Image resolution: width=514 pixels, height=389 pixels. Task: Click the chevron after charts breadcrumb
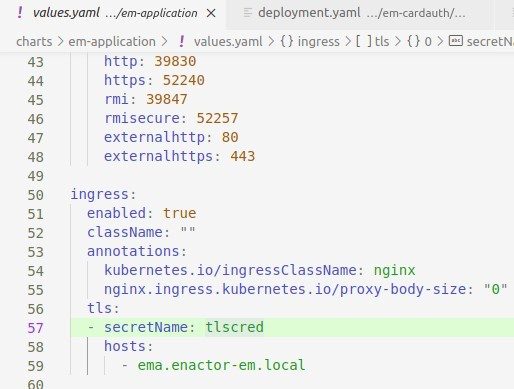pyautogui.click(x=60, y=42)
